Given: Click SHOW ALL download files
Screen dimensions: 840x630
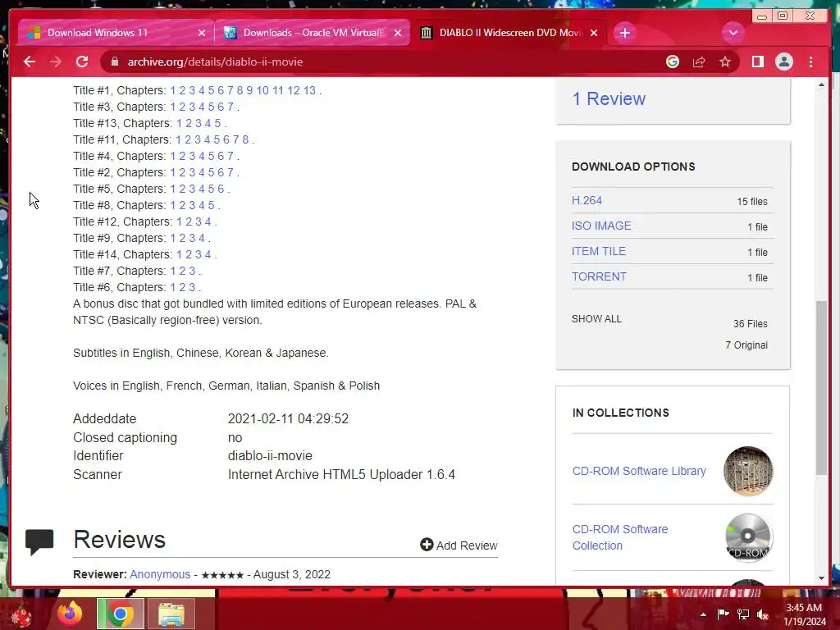Looking at the screenshot, I should tap(596, 319).
